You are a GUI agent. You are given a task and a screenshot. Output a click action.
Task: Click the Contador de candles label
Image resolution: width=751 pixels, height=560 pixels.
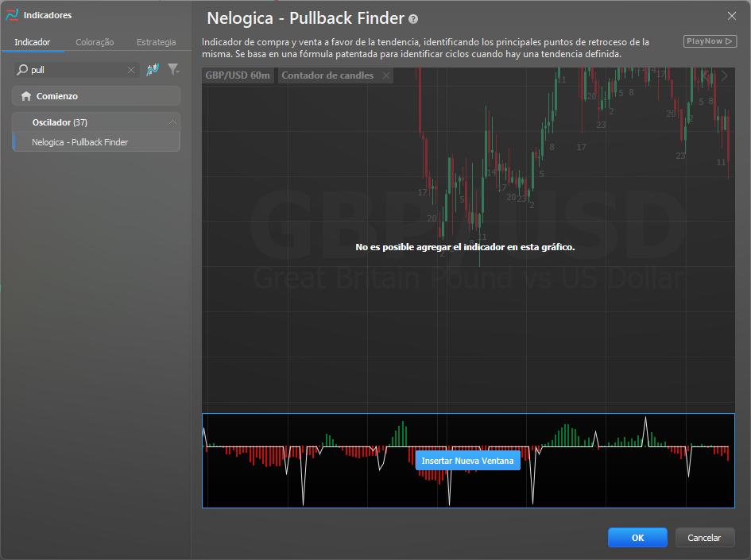pyautogui.click(x=327, y=75)
